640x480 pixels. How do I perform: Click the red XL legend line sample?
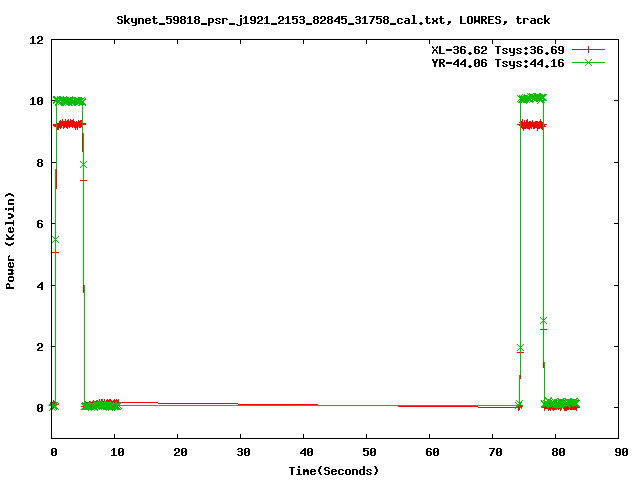pos(588,50)
